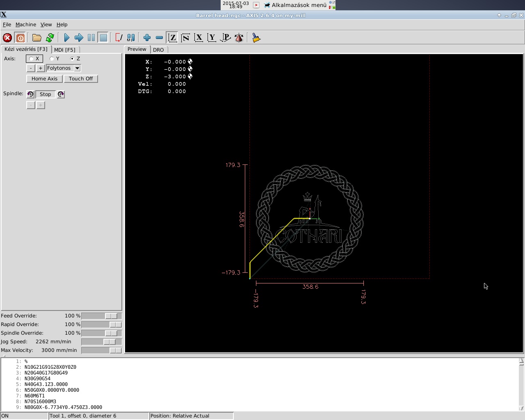
Task: Begin executing the program with play icon
Action: coord(66,38)
